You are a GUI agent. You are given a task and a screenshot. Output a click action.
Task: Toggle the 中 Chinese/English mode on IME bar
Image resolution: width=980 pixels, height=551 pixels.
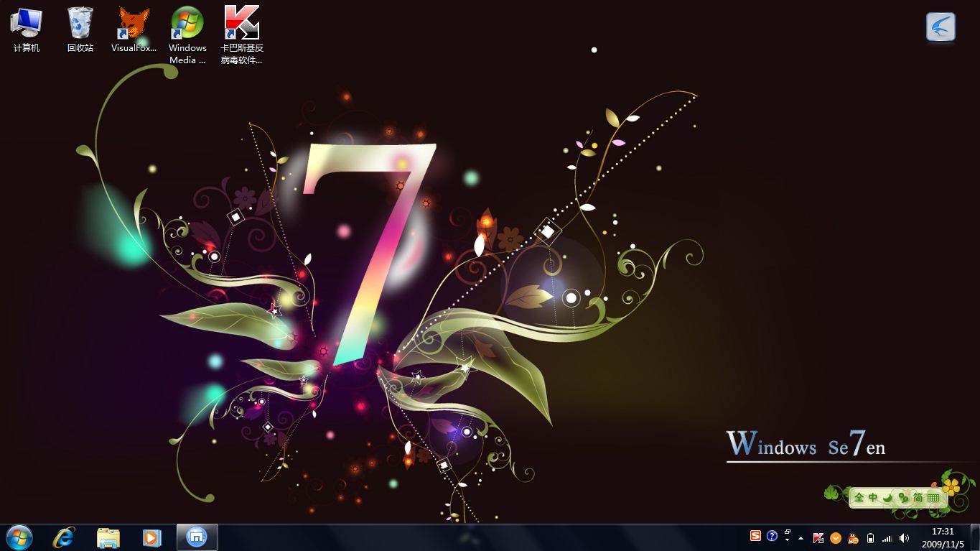click(x=873, y=497)
